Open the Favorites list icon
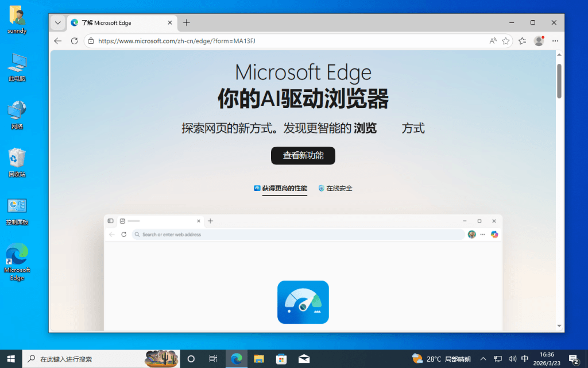Image resolution: width=588 pixels, height=368 pixels. [x=523, y=41]
